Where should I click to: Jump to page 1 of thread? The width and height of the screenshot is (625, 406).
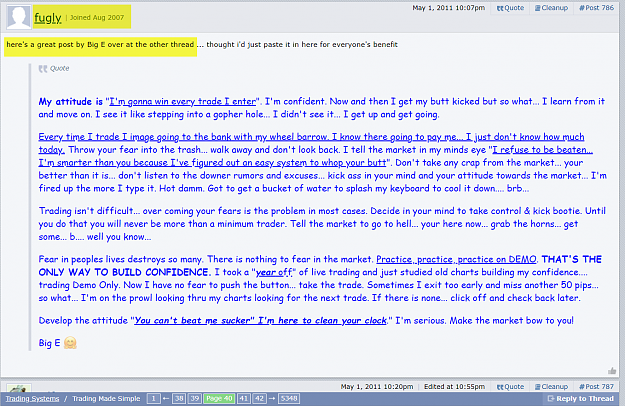pos(153,398)
